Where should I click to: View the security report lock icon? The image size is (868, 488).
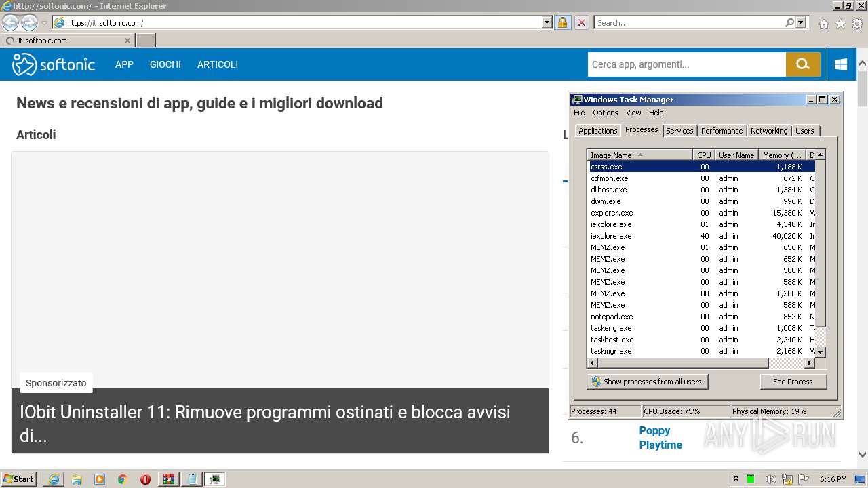pyautogui.click(x=562, y=22)
